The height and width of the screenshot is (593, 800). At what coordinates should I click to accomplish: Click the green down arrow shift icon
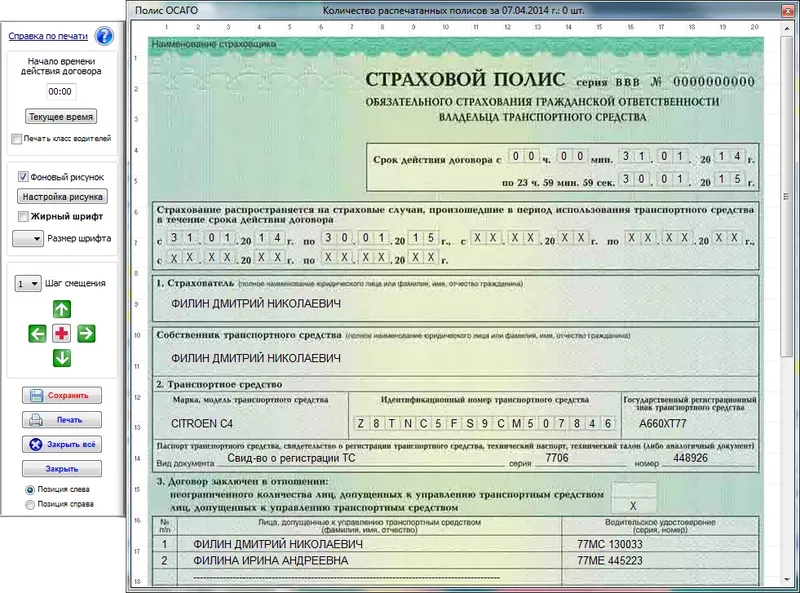tap(61, 357)
